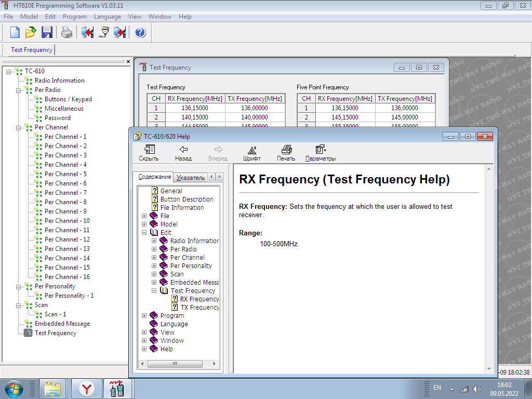Click Назад (Back) in Help toolbar
This screenshot has width=532, height=399.
(x=183, y=153)
